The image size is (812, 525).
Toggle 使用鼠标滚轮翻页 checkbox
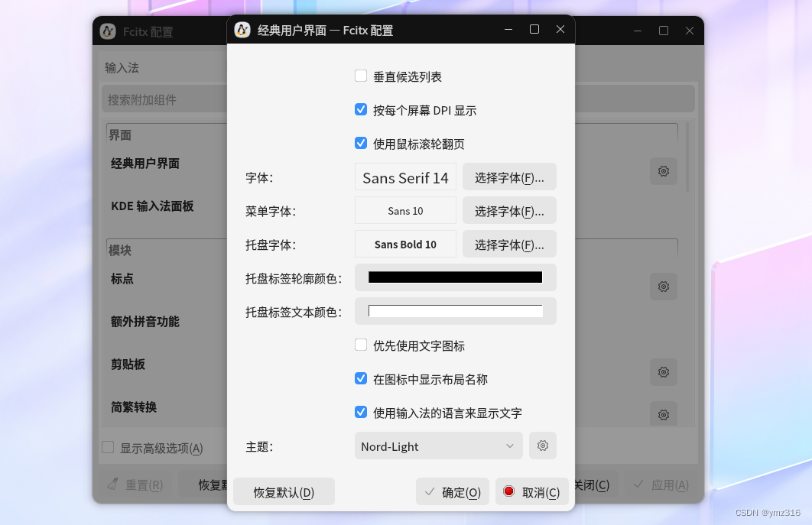[x=361, y=144]
